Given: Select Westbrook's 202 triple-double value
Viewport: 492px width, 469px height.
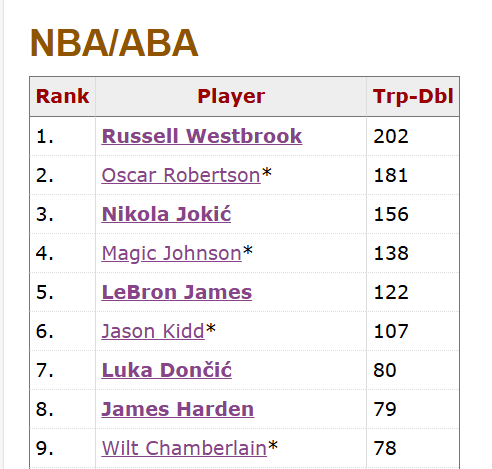Looking at the screenshot, I should 391,137.
